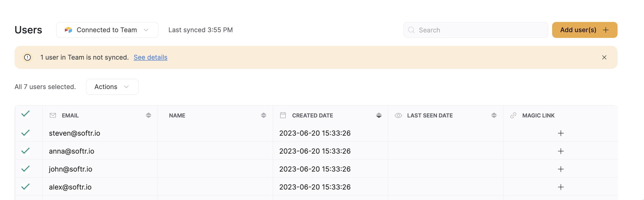This screenshot has height=200, width=644.
Task: Toggle the select-all users checkbox
Action: pos(25,114)
